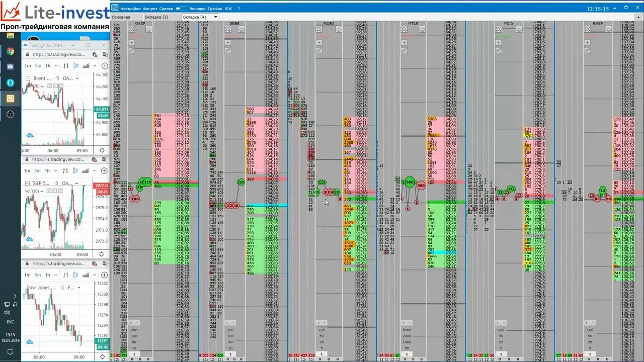This screenshot has height=362, width=644.
Task: Open the question mark help menu
Action: (238, 9)
